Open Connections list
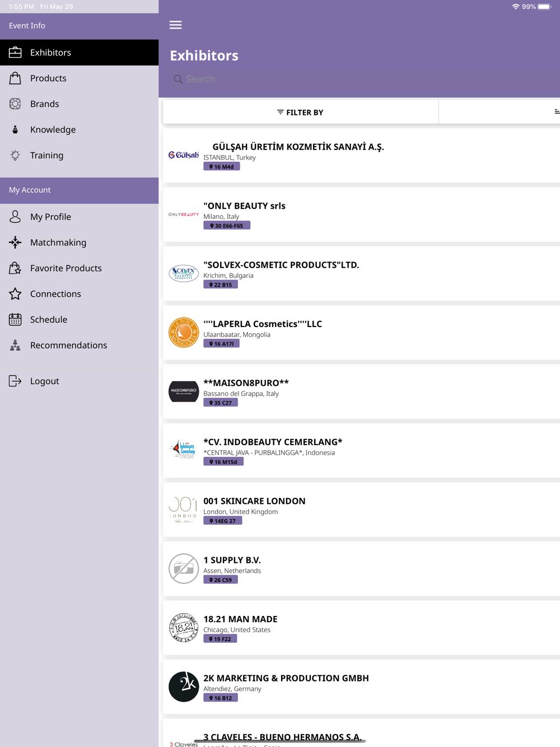The image size is (560, 747). tap(80, 294)
